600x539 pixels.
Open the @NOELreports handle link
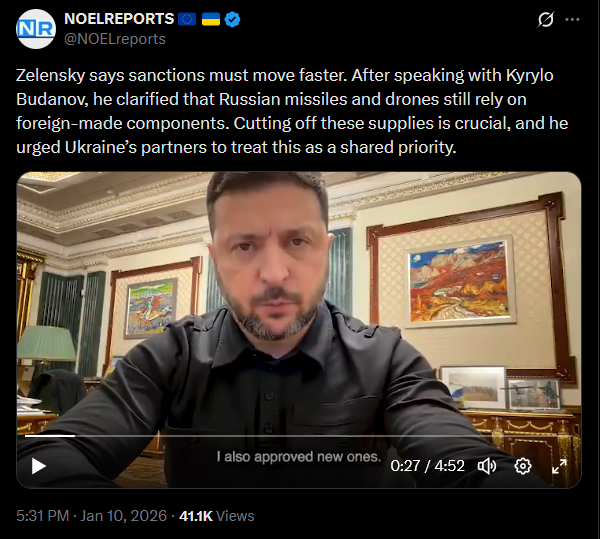click(x=115, y=39)
